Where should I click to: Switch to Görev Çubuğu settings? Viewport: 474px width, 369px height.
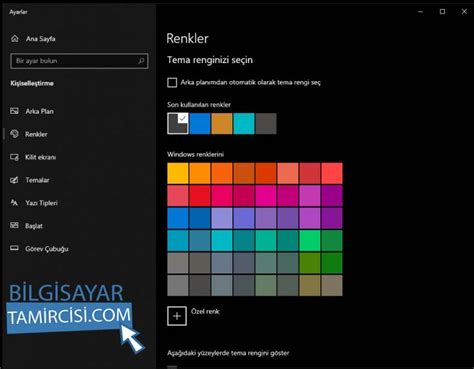[47, 249]
